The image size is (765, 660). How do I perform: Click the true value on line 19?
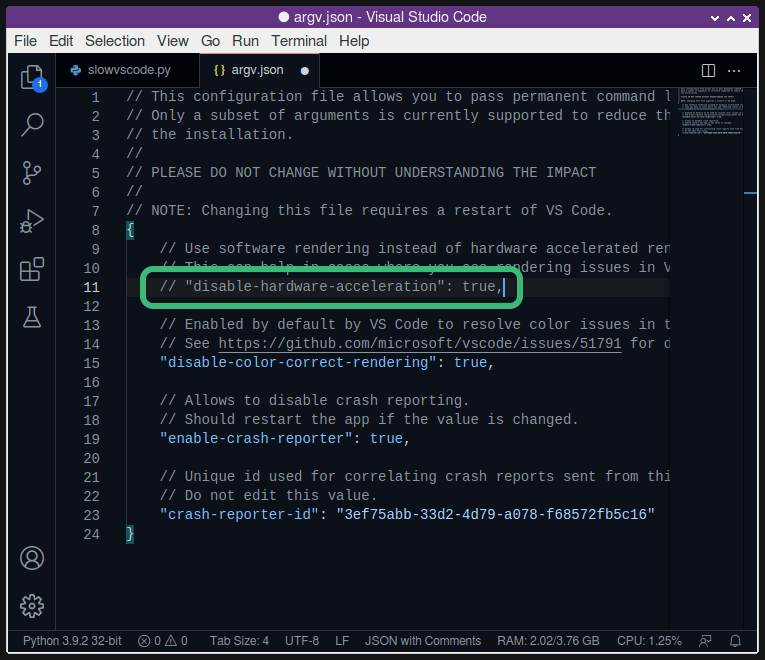coord(386,439)
